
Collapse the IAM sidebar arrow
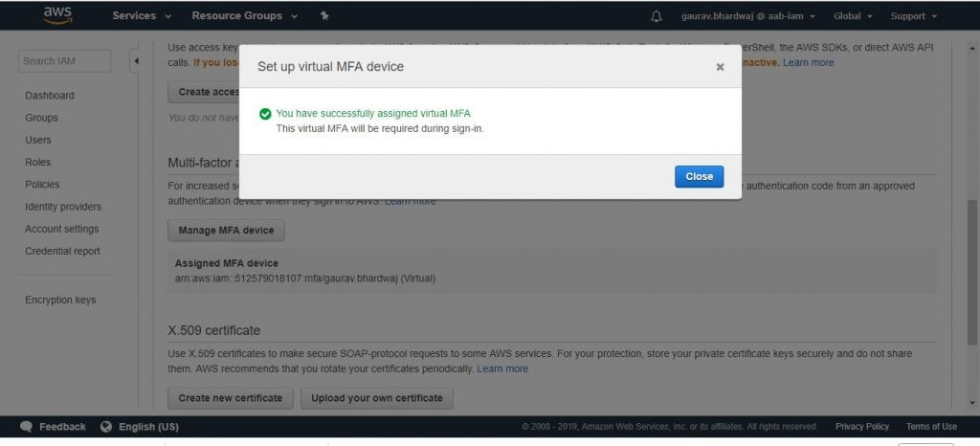pos(136,61)
